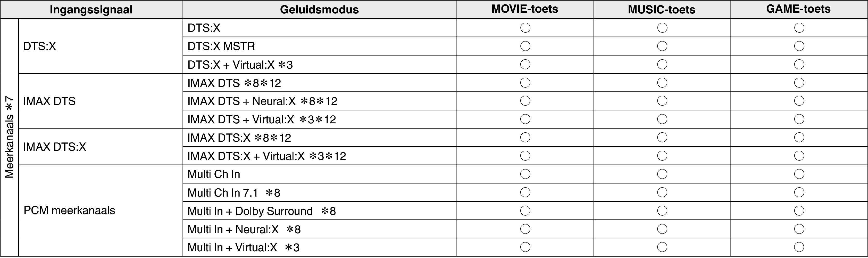
Task: Click the Ingangssignaal column header
Action: pos(91,10)
